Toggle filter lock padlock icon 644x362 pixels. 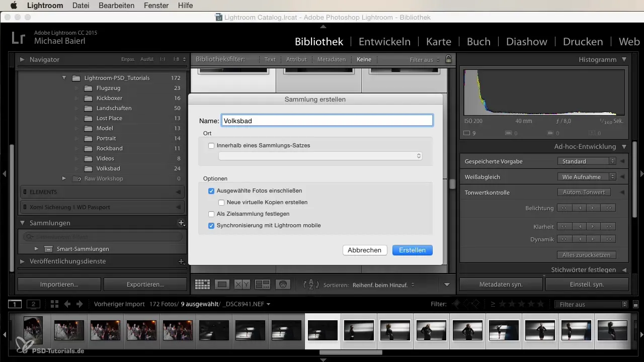pyautogui.click(x=448, y=59)
